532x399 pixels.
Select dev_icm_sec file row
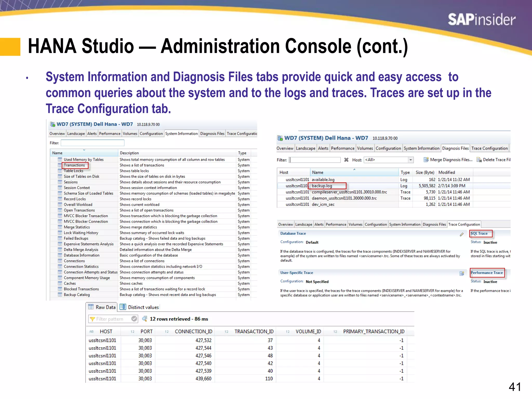pyautogui.click(x=394, y=204)
